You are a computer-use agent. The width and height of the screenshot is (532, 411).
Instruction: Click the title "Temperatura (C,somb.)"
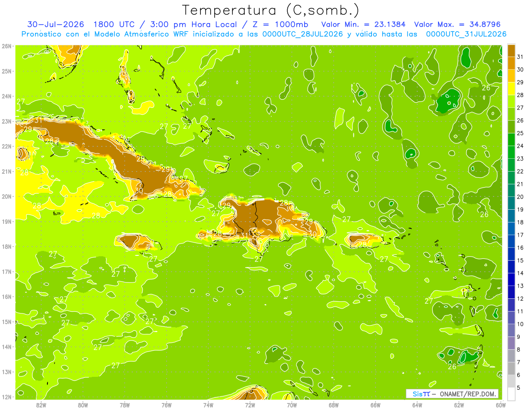pyautogui.click(x=271, y=11)
